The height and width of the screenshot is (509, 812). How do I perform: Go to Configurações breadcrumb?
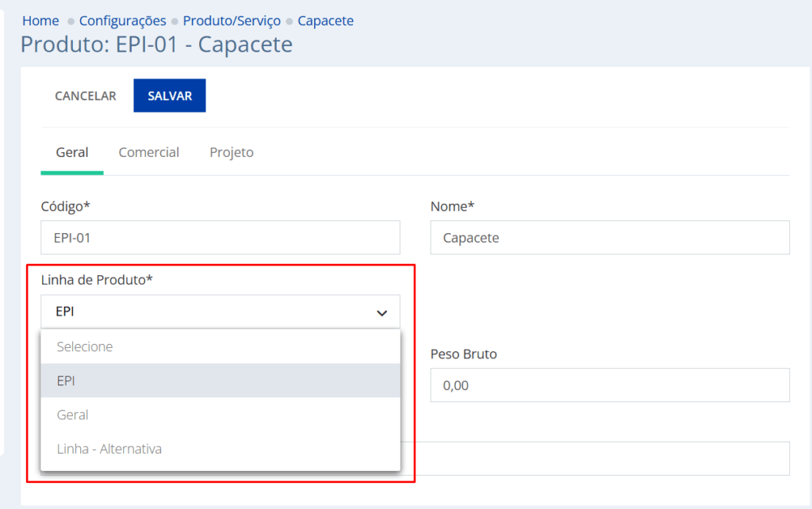click(123, 21)
